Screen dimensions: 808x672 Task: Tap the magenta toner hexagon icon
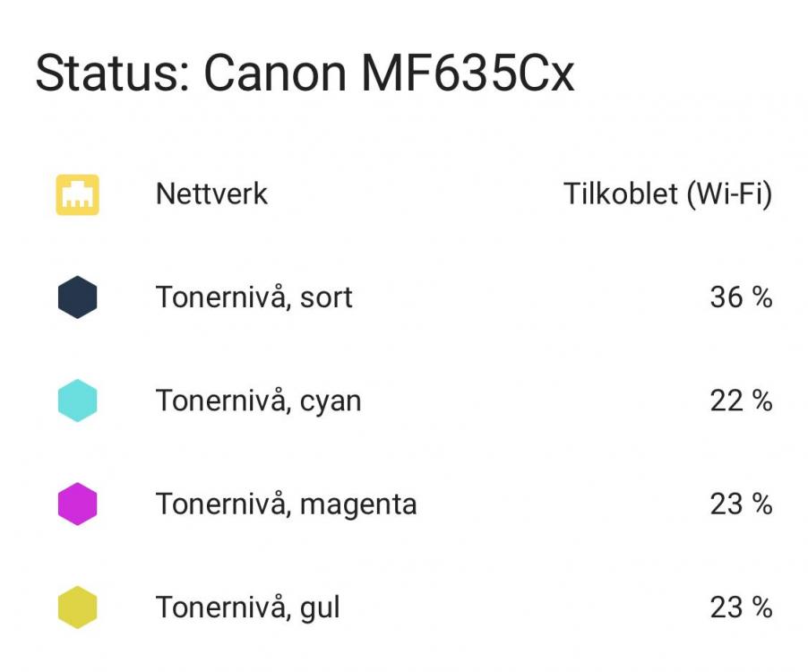click(78, 504)
